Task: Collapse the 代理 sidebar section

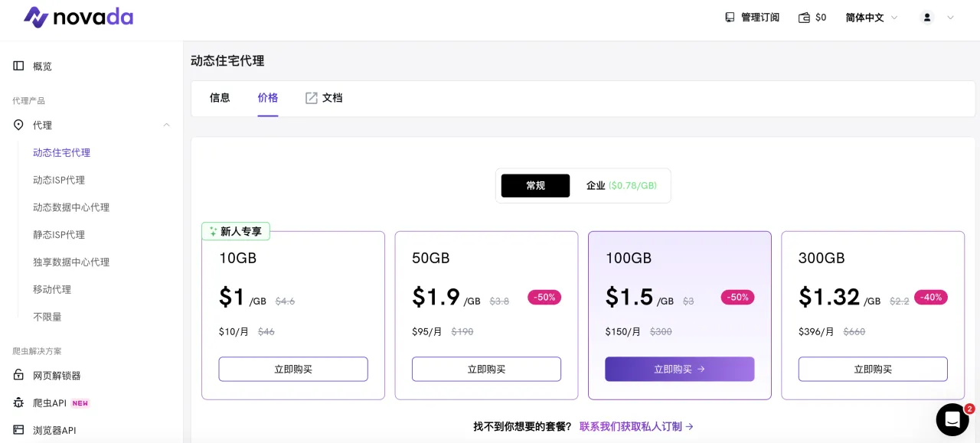Action: 166,125
